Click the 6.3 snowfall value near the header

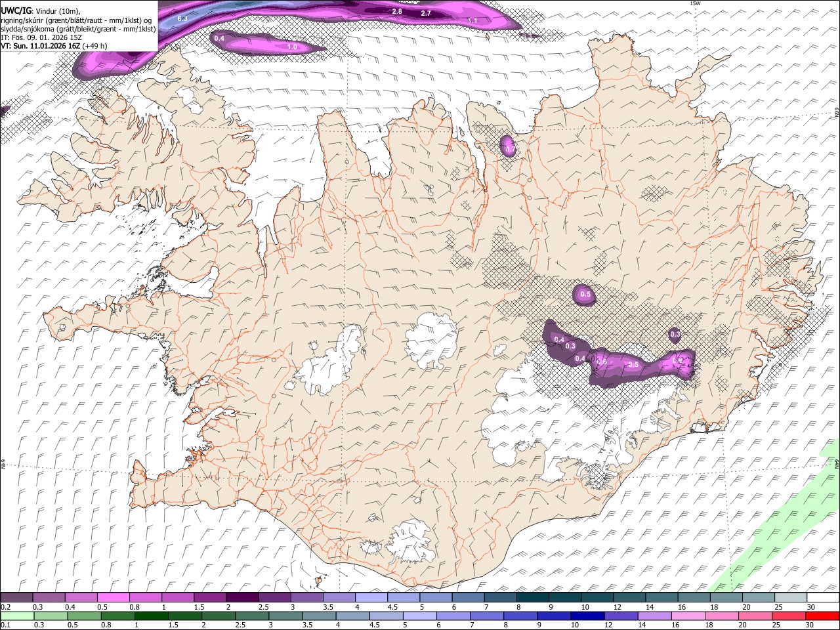click(x=182, y=19)
